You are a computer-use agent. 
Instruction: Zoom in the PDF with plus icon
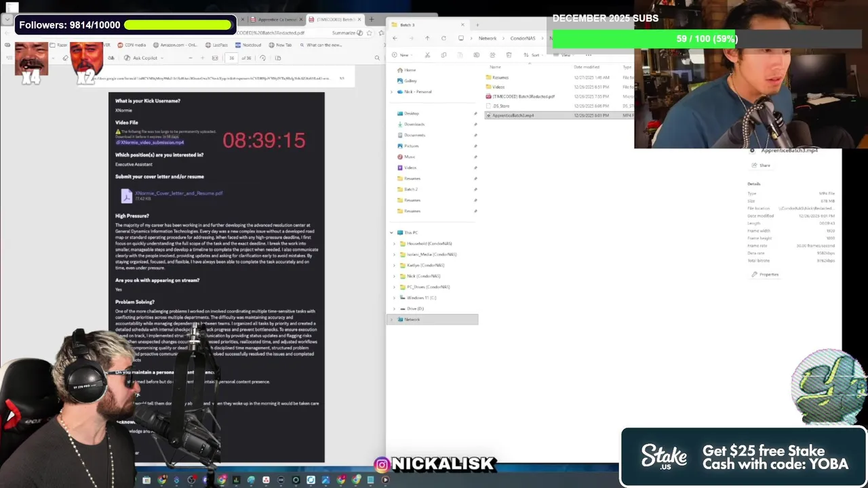point(203,58)
